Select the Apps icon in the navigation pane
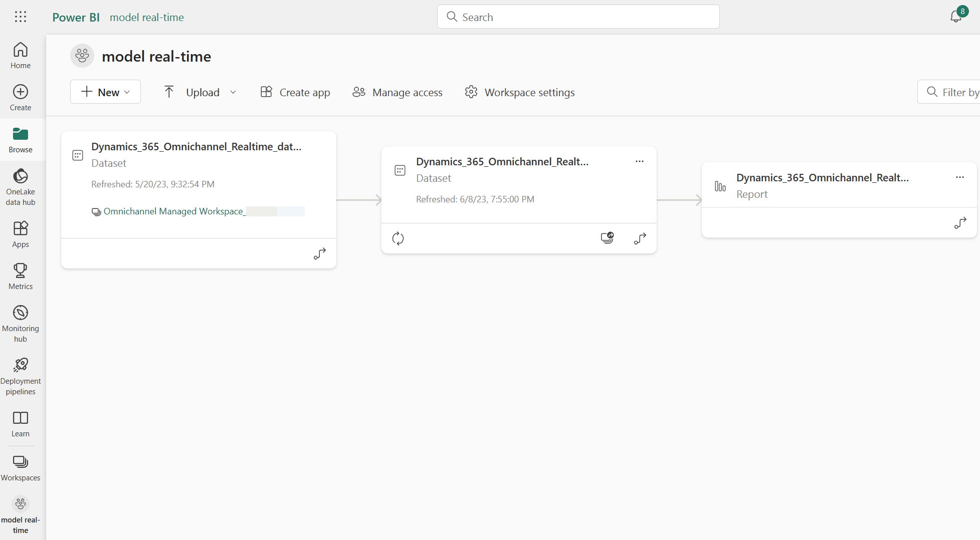Viewport: 980px width, 540px height. [x=21, y=233]
